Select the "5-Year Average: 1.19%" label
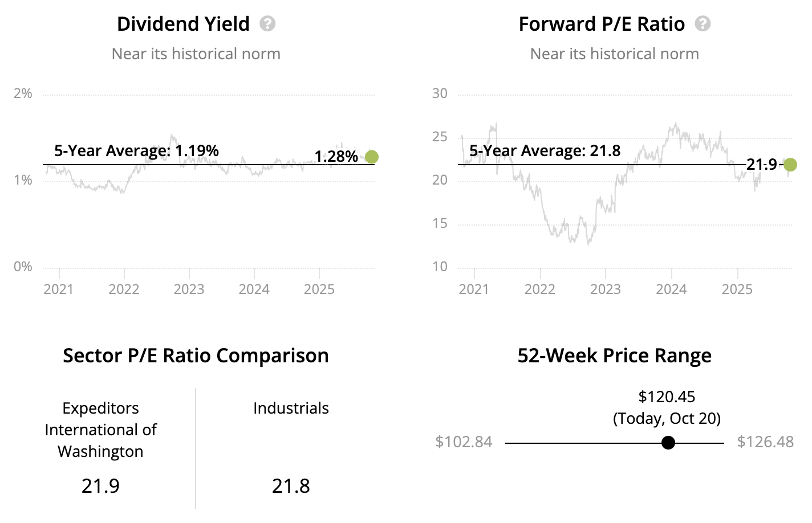The height and width of the screenshot is (523, 812). click(136, 151)
